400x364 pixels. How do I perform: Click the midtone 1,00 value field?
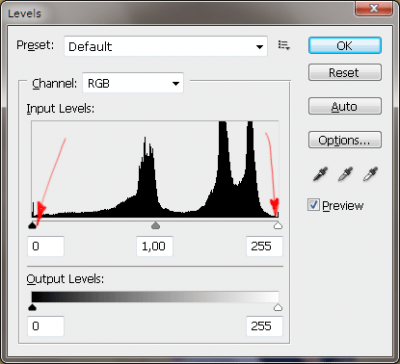(155, 246)
